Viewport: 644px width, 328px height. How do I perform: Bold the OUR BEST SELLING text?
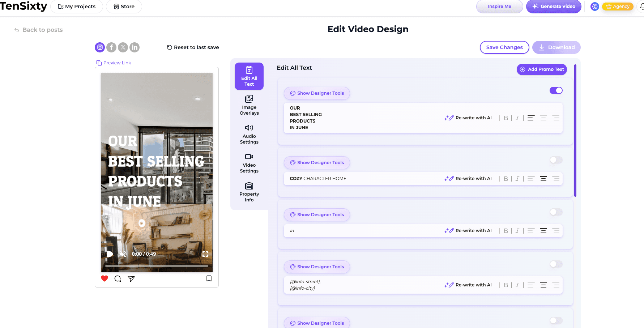(x=506, y=118)
